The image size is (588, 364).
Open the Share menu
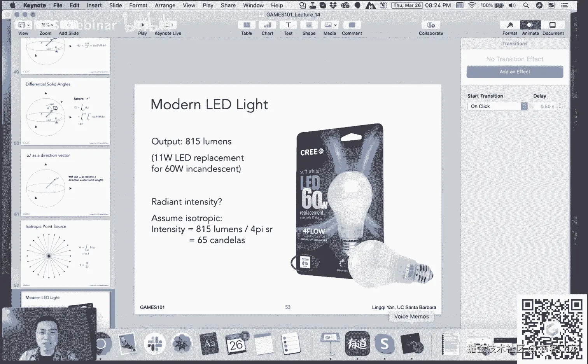tap(228, 5)
